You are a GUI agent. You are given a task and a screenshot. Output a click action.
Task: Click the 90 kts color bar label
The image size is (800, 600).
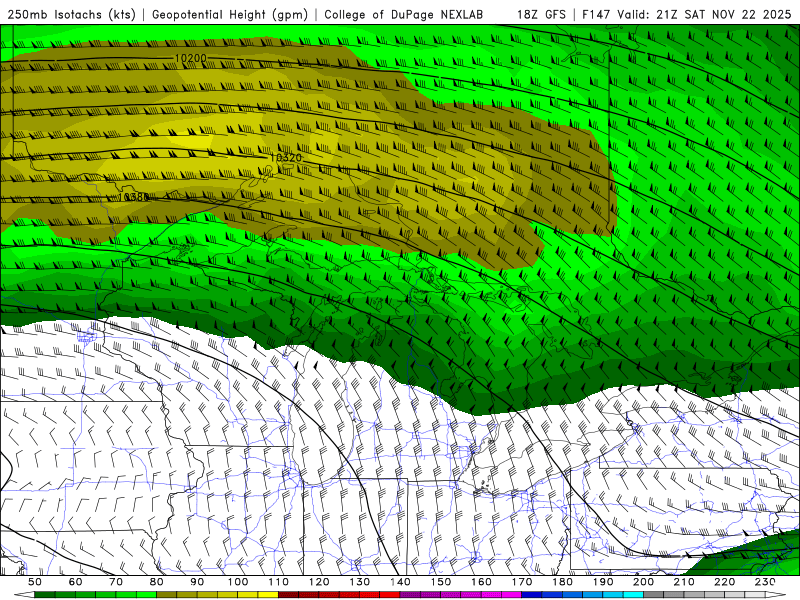(x=197, y=582)
